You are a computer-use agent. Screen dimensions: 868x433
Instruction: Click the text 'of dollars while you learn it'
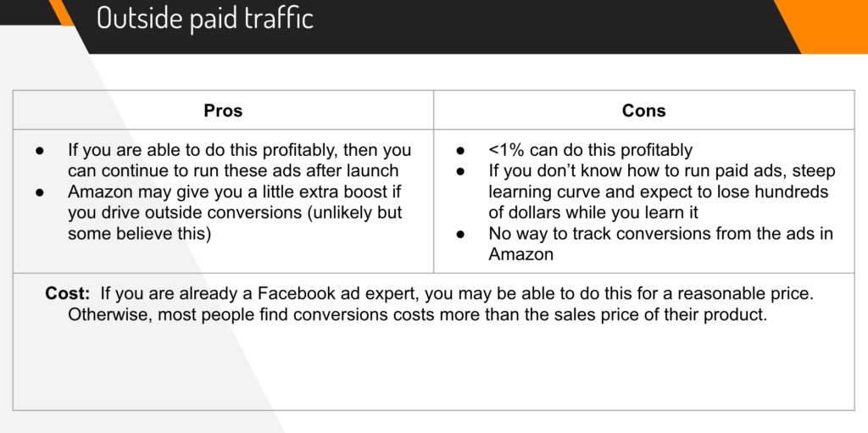(593, 213)
